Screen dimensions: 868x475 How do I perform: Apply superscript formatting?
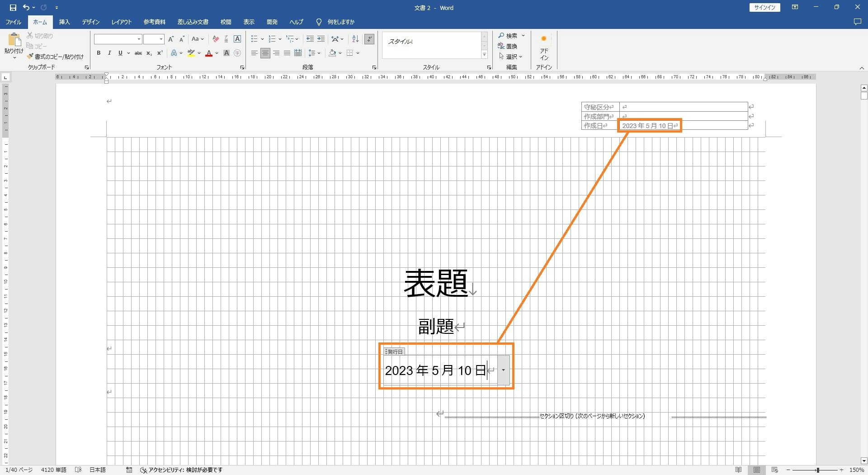pos(160,53)
